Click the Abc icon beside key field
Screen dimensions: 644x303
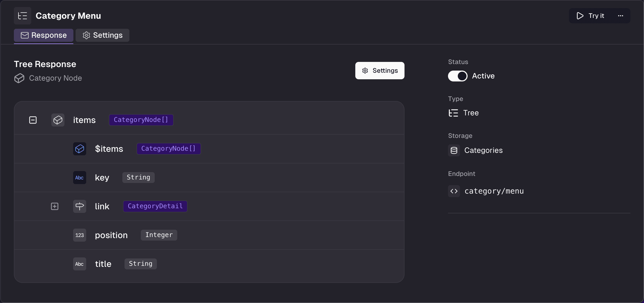pos(80,178)
